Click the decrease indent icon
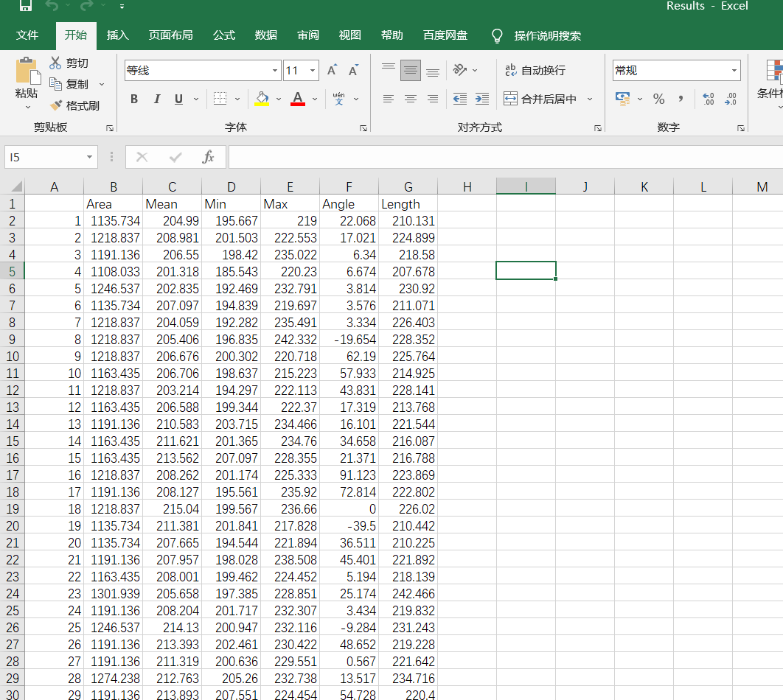 (x=460, y=99)
